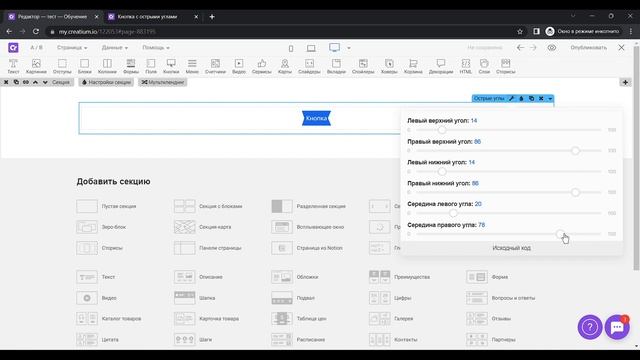Add the Зеро-блок section template
This screenshot has height=360, width=640.
(101, 227)
